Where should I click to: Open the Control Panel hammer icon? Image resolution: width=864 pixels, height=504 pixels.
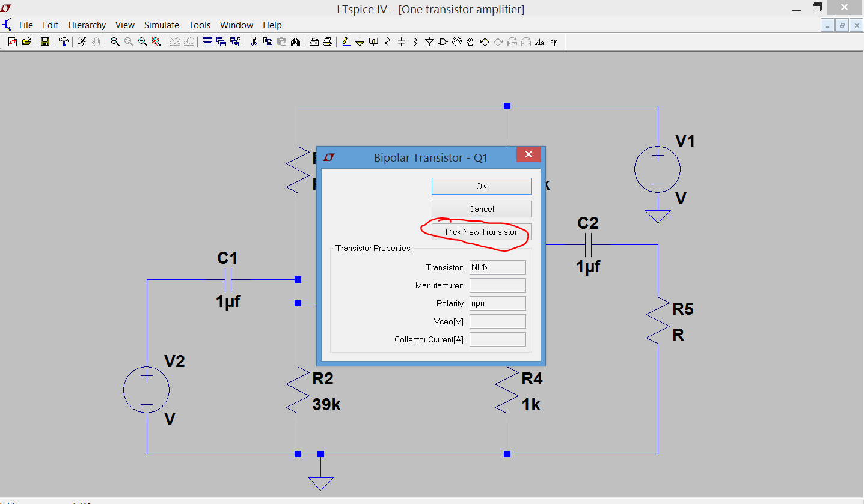point(64,42)
